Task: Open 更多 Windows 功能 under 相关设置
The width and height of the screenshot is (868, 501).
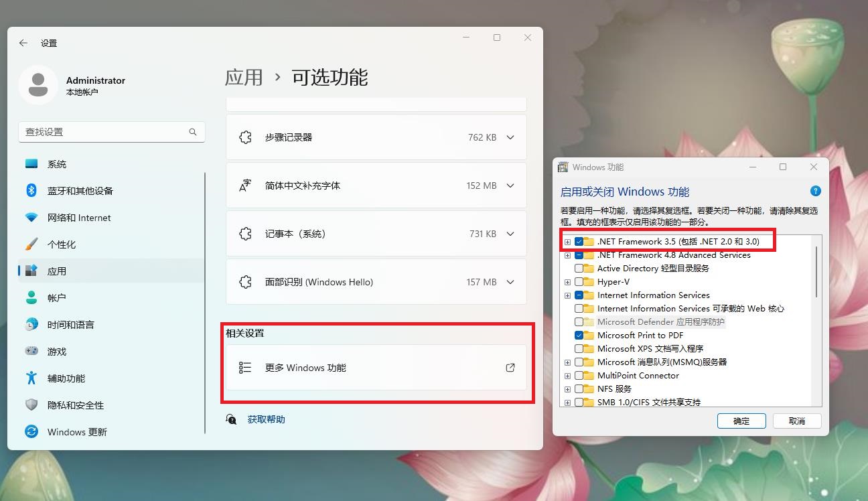Action: pos(376,368)
